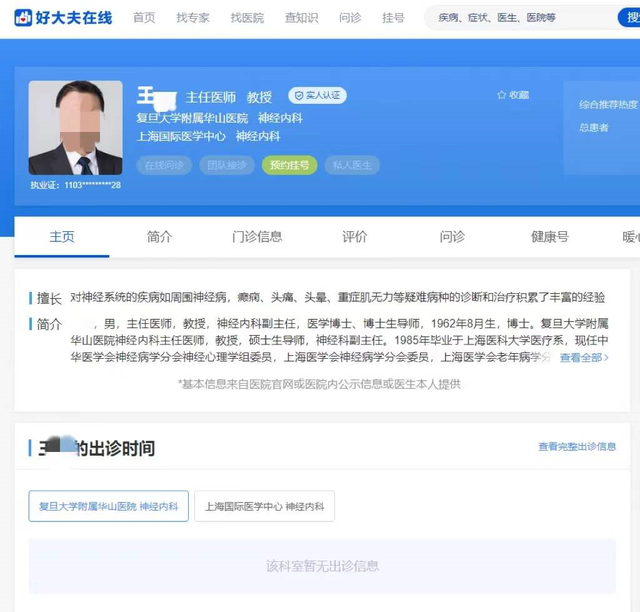The width and height of the screenshot is (640, 612).
Task: Click the 该科室暂无出诊信息 notice
Action: [322, 566]
